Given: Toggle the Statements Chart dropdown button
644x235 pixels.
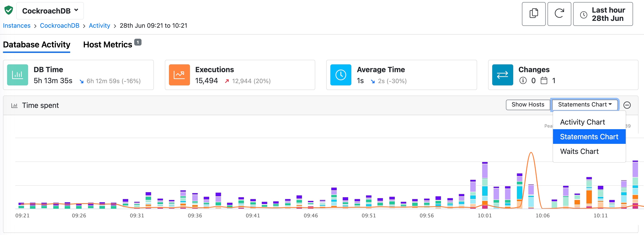Looking at the screenshot, I should click(585, 105).
